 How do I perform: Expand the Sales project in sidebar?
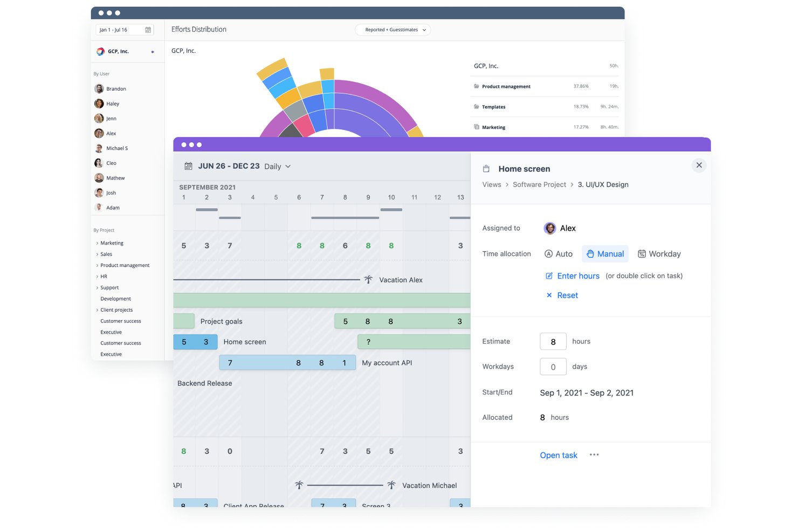tap(97, 254)
